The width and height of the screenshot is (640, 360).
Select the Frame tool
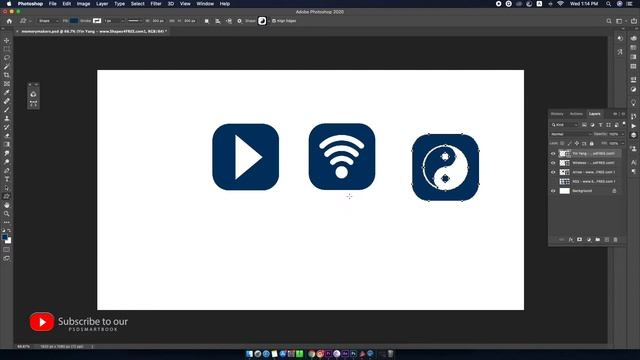7,84
